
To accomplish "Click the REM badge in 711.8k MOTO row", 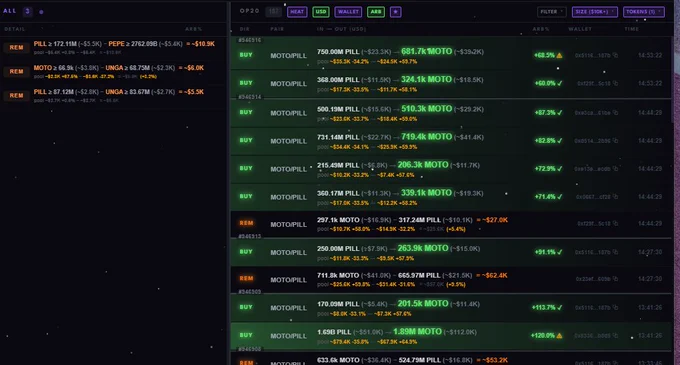I will pos(246,278).
